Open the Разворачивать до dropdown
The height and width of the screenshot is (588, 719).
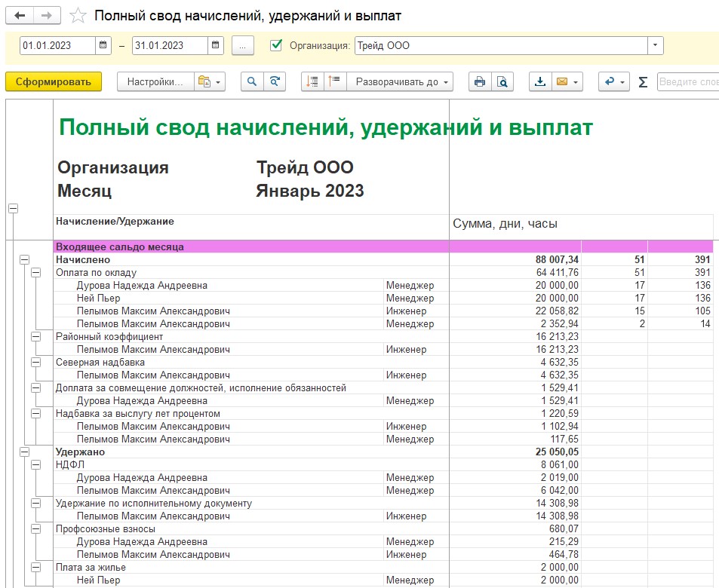click(400, 82)
